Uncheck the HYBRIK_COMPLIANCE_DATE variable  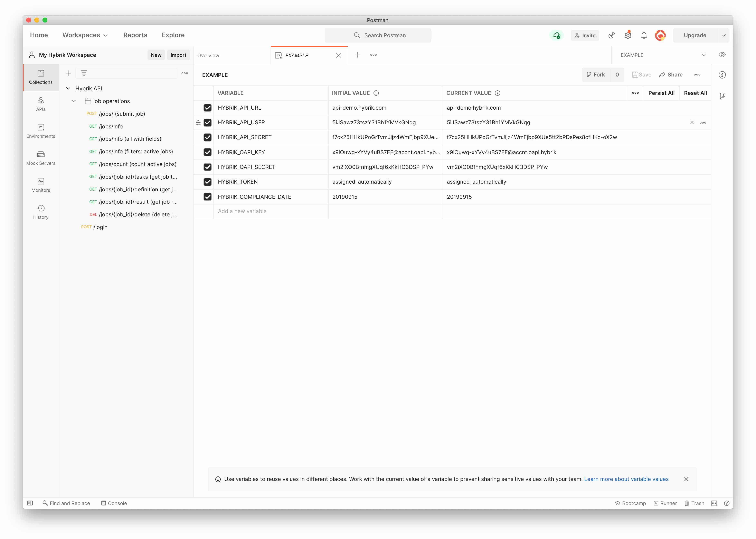(208, 197)
